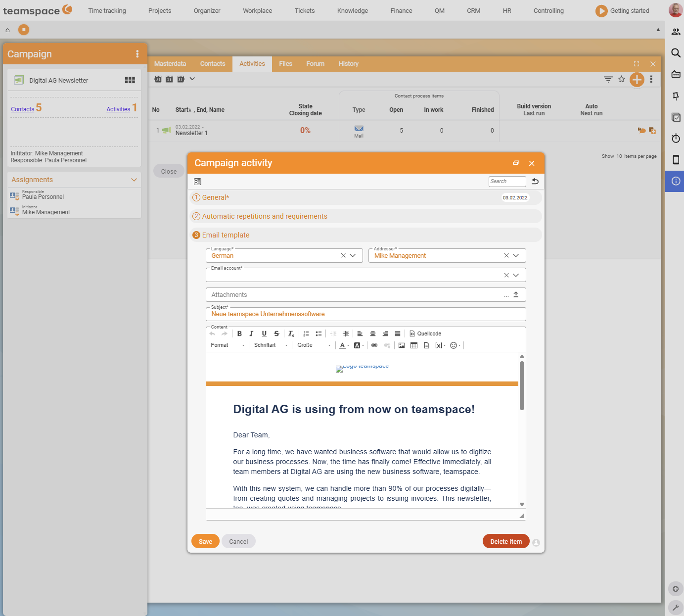The width and height of the screenshot is (684, 616).
Task: Upload a file to Attachments
Action: click(516, 294)
